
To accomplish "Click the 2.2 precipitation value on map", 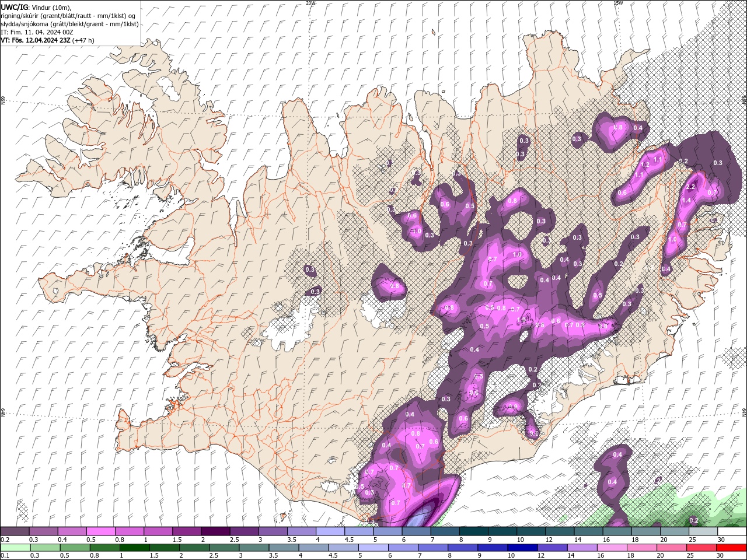I will coord(691,187).
